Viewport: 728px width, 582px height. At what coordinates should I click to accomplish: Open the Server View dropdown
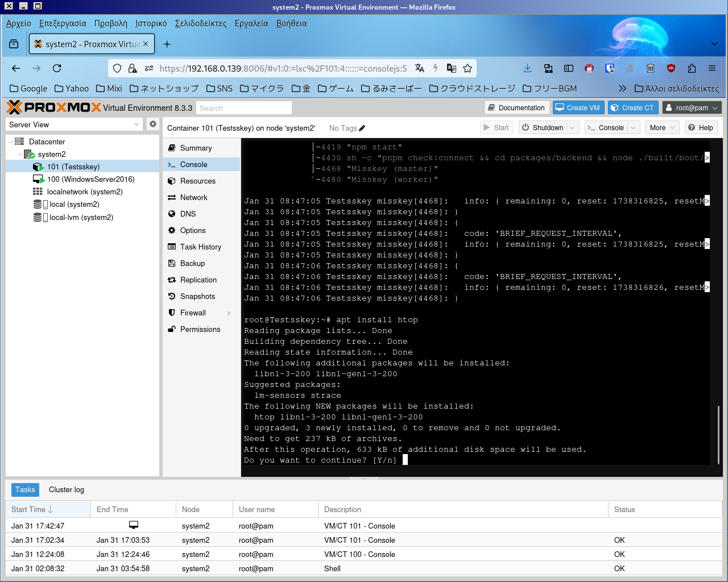(136, 124)
